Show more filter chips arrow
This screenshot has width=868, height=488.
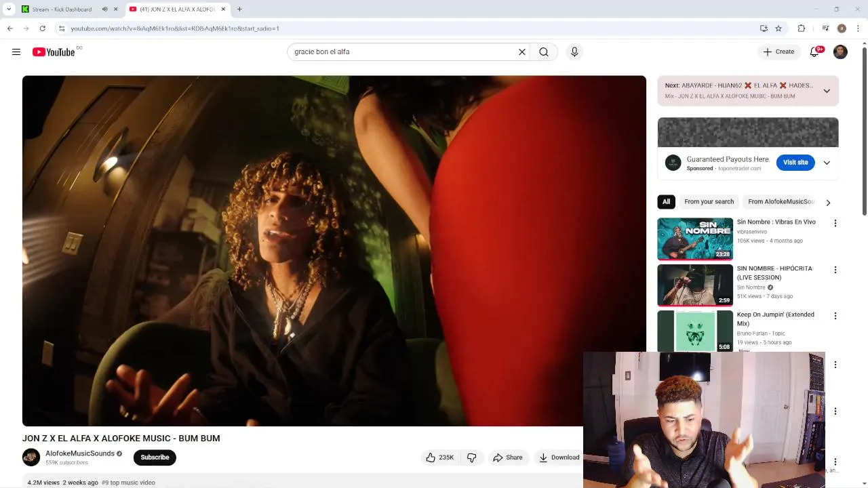pyautogui.click(x=828, y=202)
